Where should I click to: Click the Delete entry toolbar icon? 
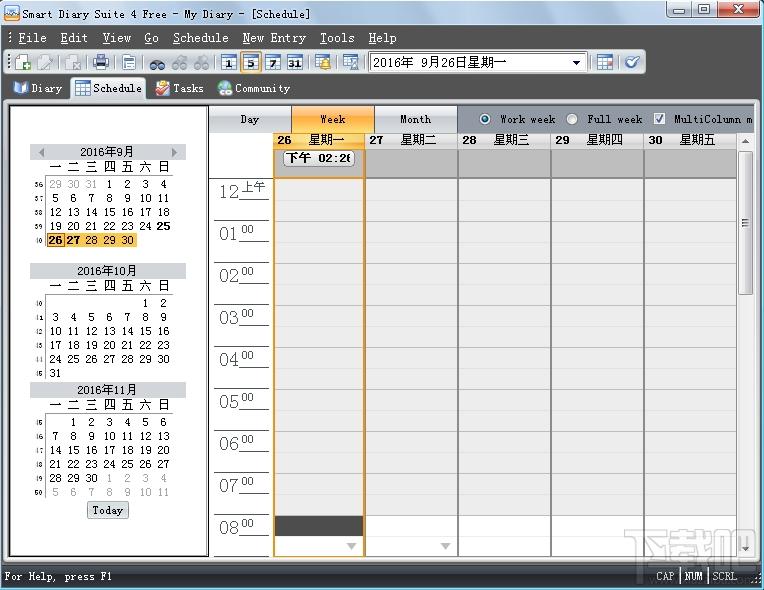[x=73, y=62]
